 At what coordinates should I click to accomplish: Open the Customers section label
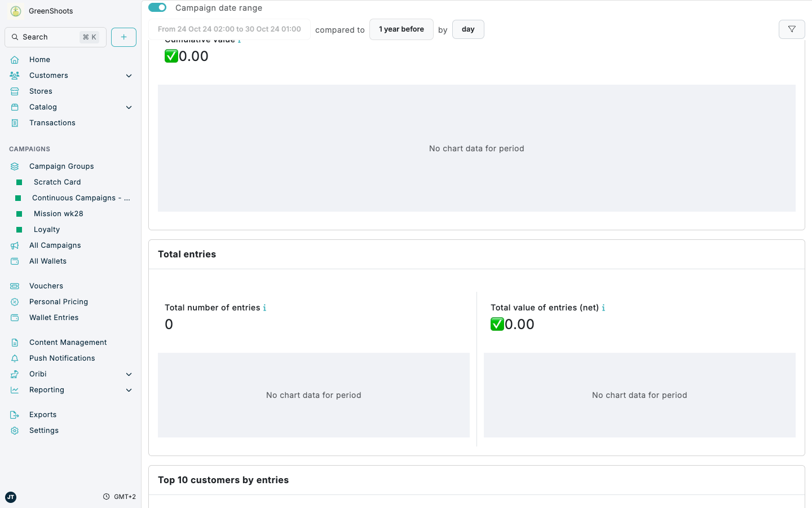pos(48,76)
